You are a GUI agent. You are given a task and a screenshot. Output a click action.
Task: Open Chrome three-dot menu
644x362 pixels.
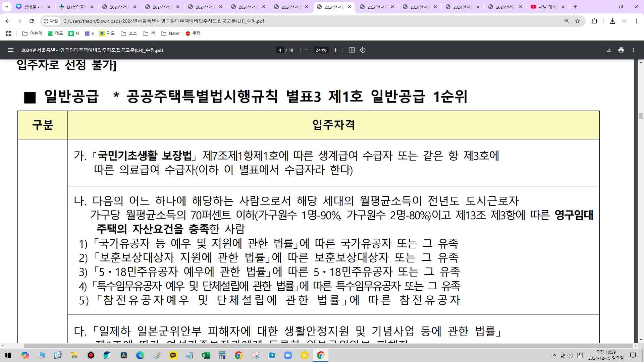pyautogui.click(x=636, y=21)
